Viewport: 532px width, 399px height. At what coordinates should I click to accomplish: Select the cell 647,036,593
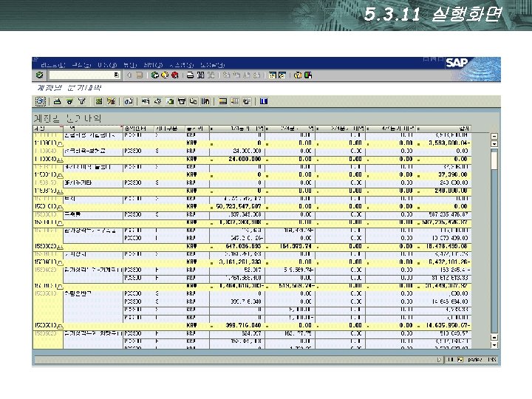[x=237, y=246]
